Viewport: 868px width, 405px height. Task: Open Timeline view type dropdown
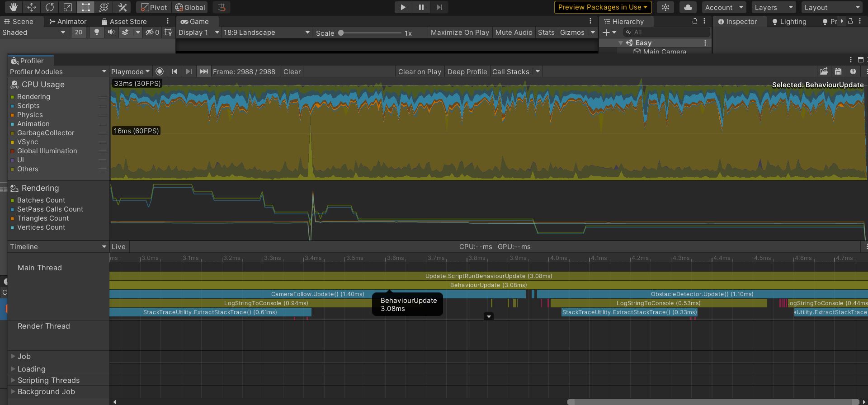coord(58,246)
